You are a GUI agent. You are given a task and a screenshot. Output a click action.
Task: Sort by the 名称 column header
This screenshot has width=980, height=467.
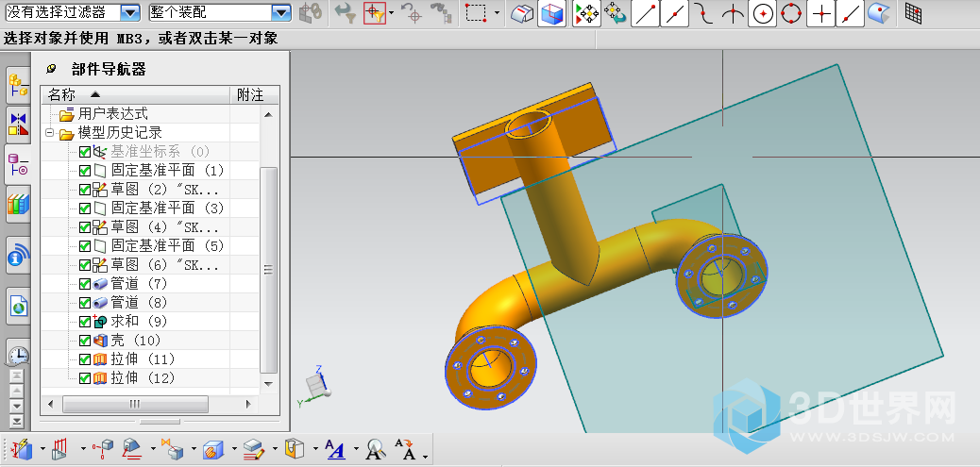click(62, 95)
